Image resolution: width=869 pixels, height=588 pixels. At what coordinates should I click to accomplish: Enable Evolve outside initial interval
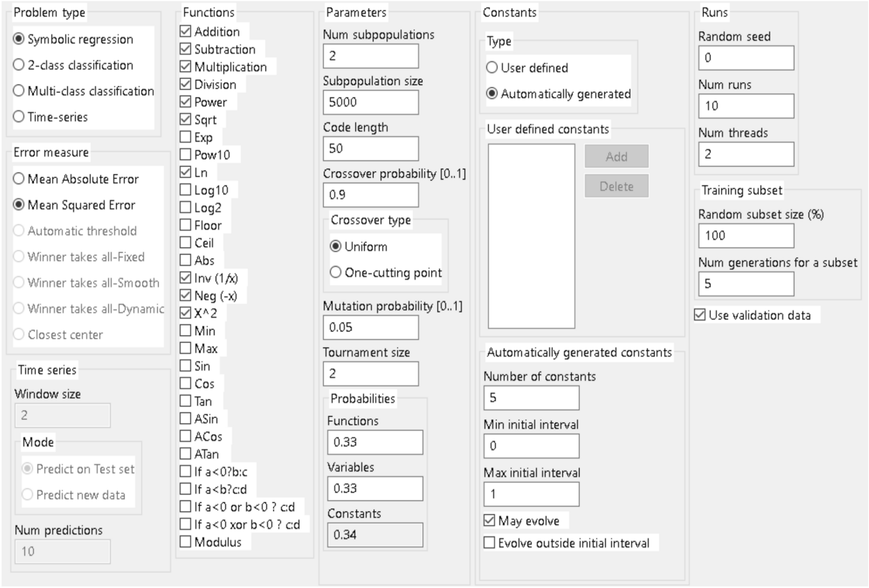489,543
